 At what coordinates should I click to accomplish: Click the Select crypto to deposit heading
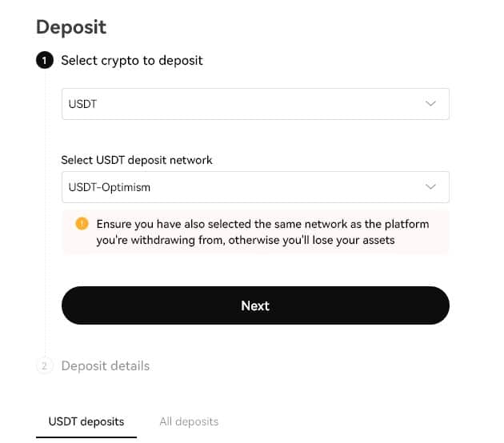coord(132,61)
